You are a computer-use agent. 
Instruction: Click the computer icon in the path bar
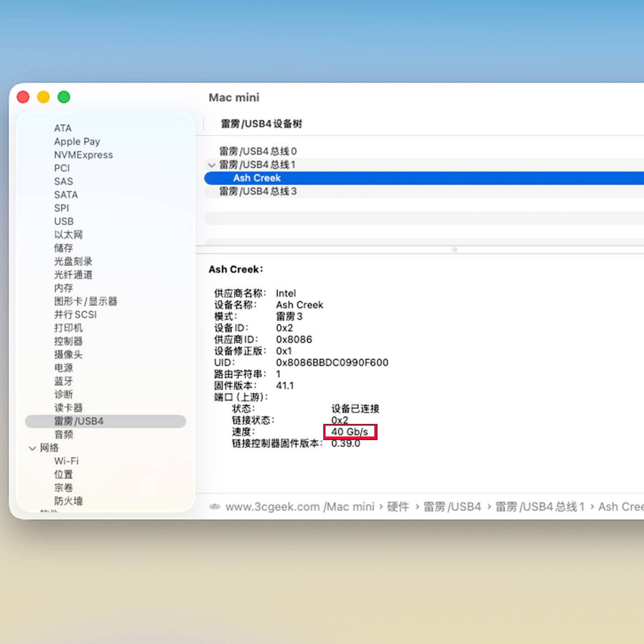click(215, 507)
